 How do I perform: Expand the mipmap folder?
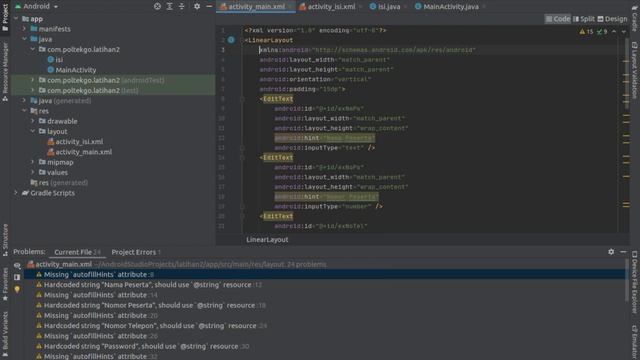pos(33,162)
